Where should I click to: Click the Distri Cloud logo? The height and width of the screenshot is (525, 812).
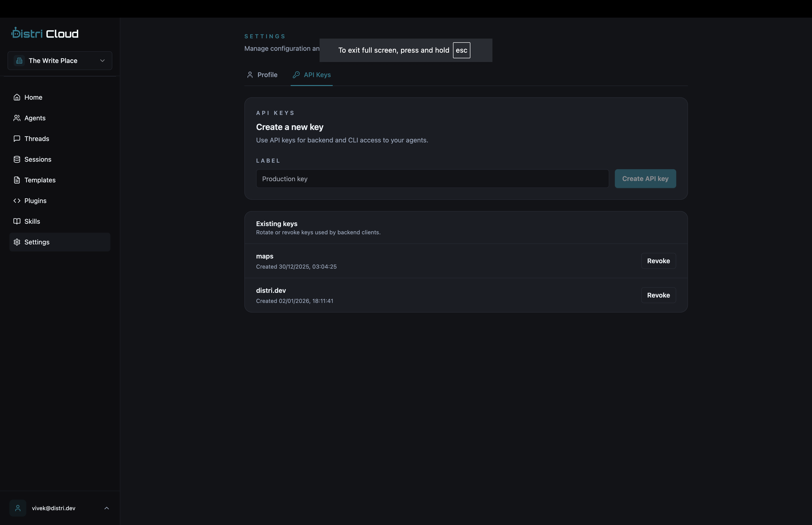[x=44, y=33]
